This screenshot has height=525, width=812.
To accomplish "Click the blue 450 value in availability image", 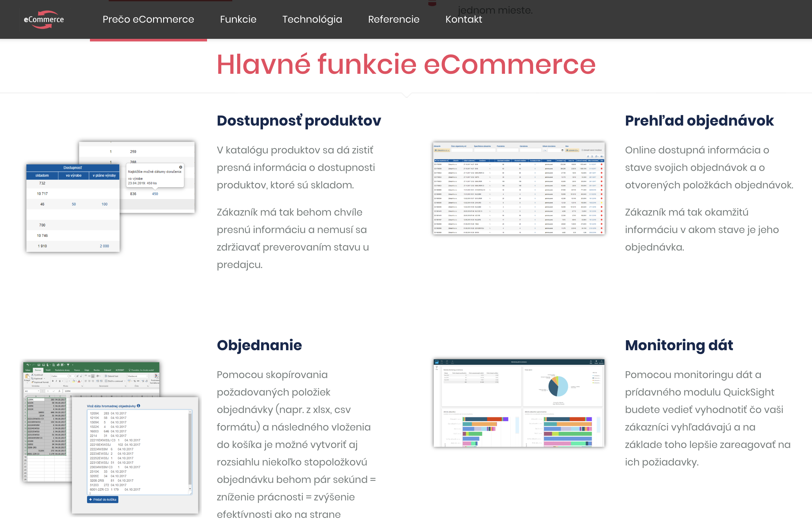I will click(x=155, y=194).
